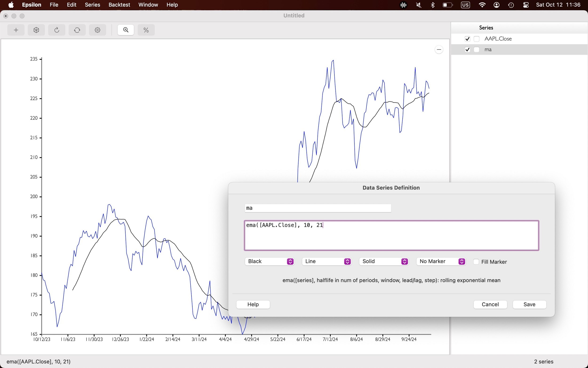Click the plus add-series toolbar button
Image resolution: width=588 pixels, height=368 pixels.
pos(16,30)
